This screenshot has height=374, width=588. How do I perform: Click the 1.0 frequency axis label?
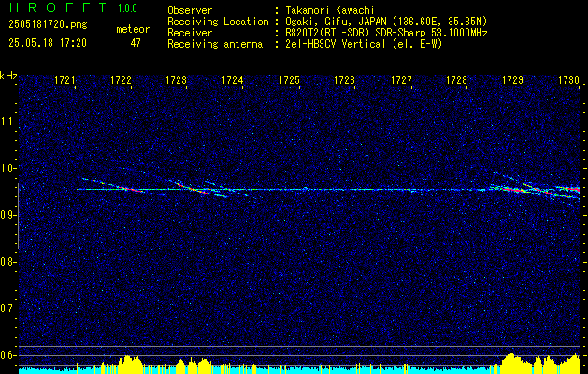click(x=7, y=168)
